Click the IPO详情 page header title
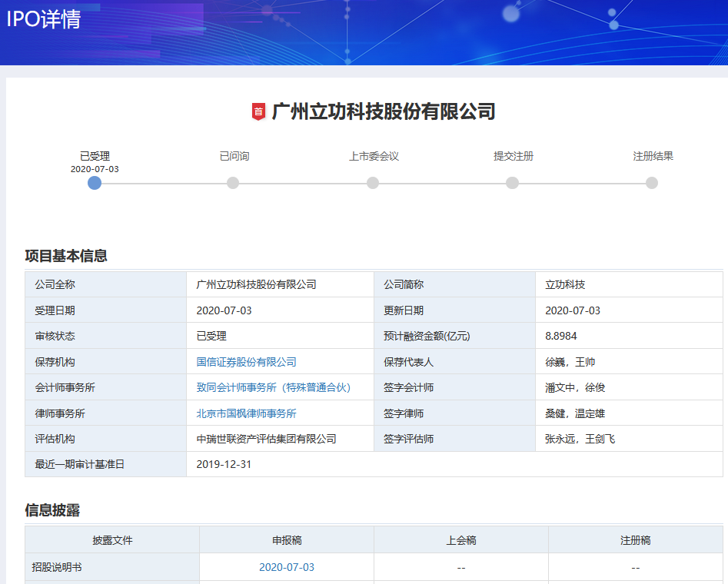 [x=44, y=19]
